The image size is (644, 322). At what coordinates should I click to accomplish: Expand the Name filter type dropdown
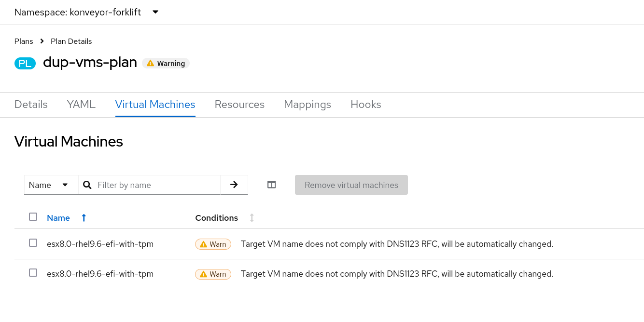point(51,185)
